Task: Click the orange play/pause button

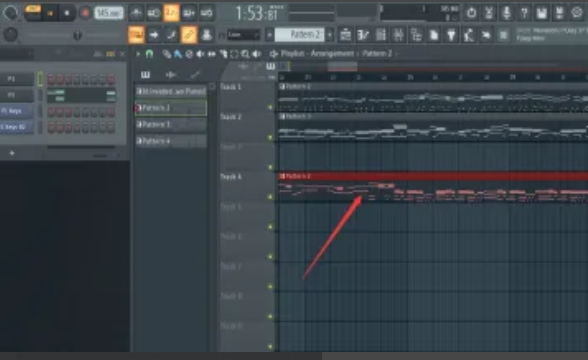Action: [x=50, y=14]
